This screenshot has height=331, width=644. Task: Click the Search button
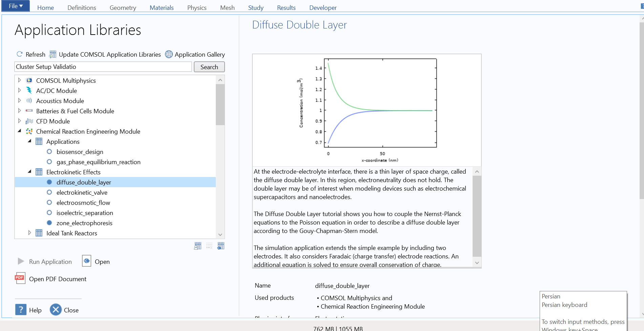209,67
